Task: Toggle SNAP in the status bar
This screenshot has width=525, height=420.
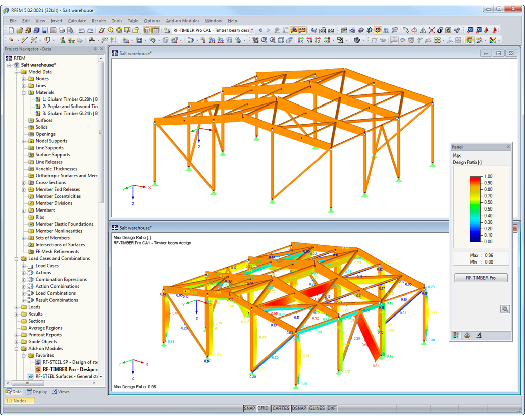Action: point(250,408)
